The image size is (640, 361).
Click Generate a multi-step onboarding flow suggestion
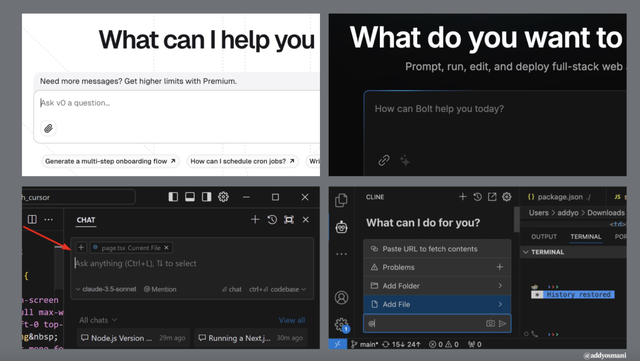tap(110, 161)
